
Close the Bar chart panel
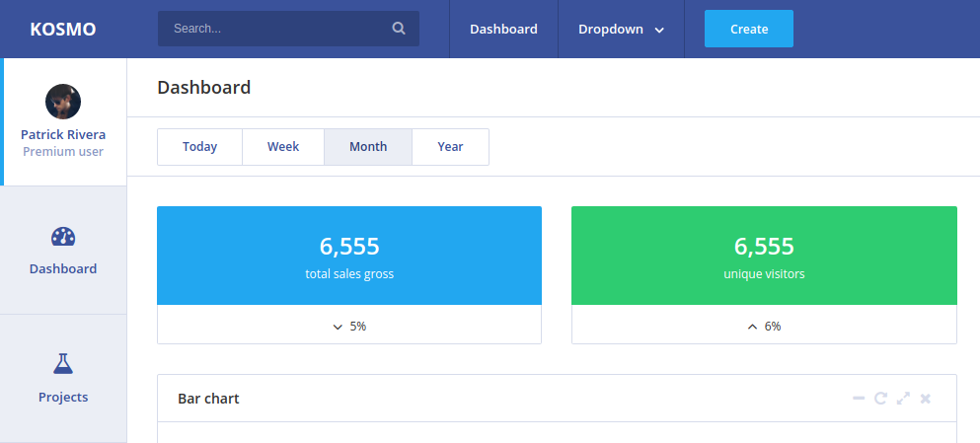coord(926,399)
